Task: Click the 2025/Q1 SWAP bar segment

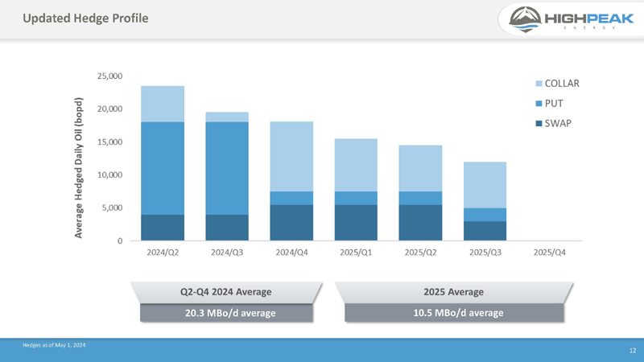Action: (356, 223)
